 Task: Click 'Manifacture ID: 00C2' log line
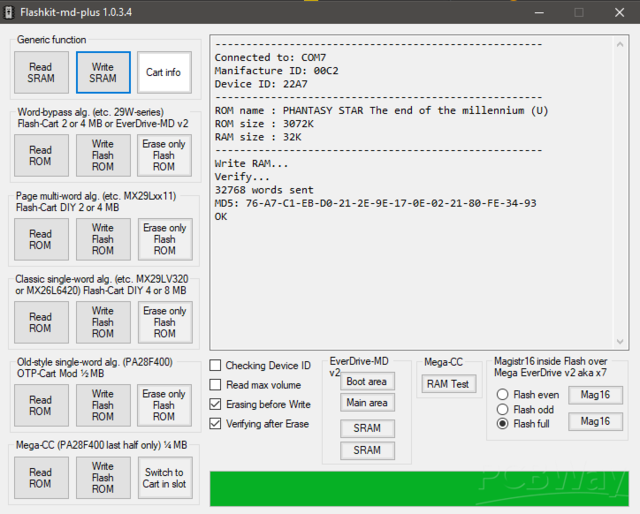pyautogui.click(x=276, y=71)
